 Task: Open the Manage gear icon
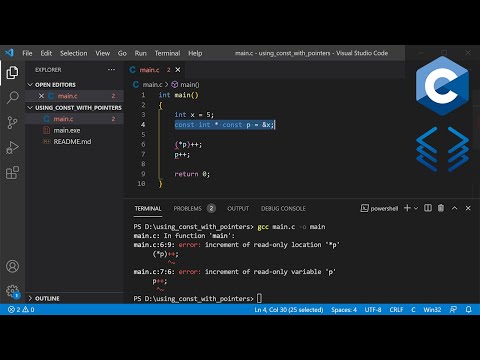tap(12, 291)
